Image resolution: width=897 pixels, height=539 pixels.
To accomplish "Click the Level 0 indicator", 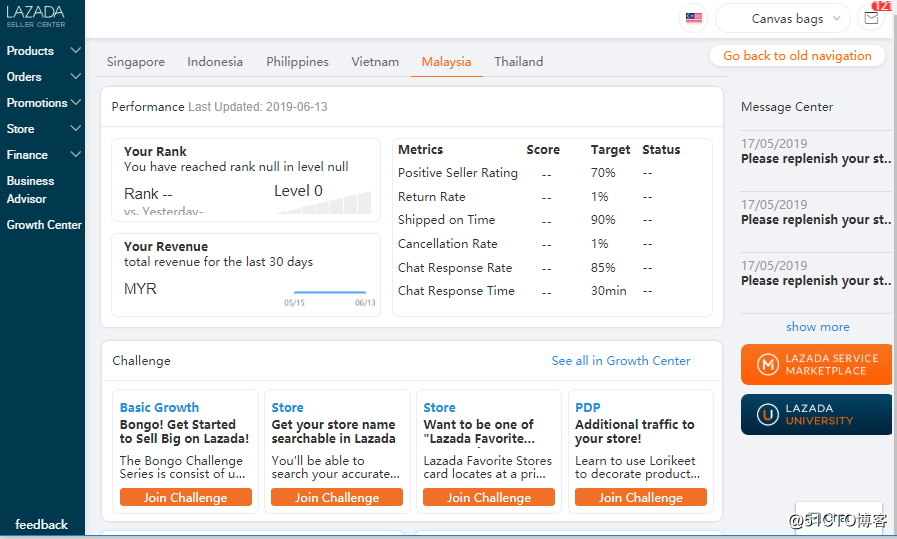I will [298, 191].
